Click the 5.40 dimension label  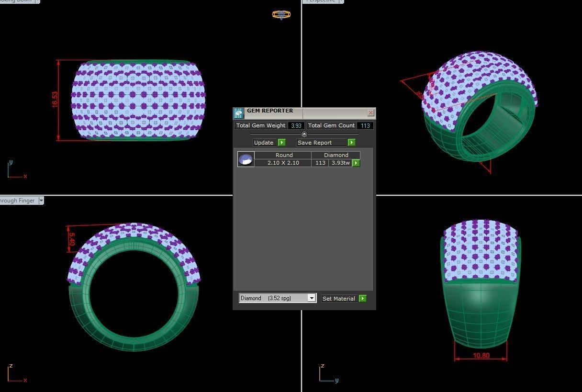[x=72, y=239]
